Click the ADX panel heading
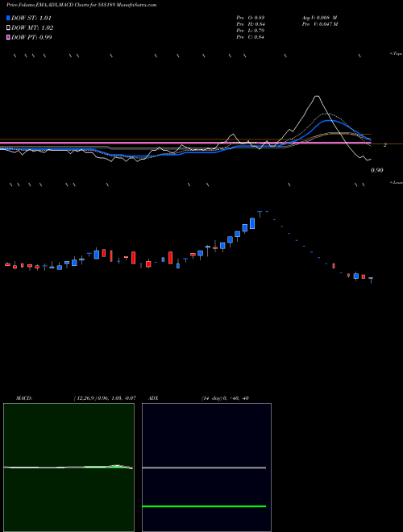This screenshot has height=532, width=403. pos(153,398)
